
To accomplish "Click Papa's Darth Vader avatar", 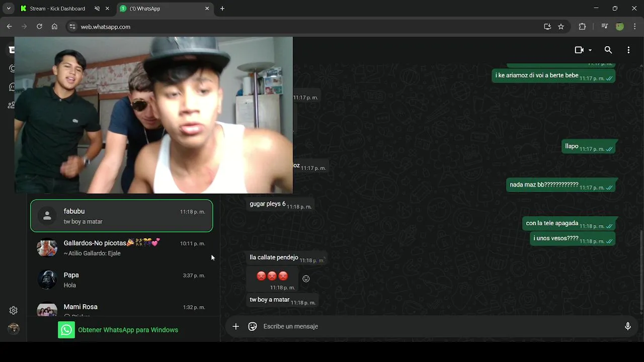I will click(x=47, y=280).
